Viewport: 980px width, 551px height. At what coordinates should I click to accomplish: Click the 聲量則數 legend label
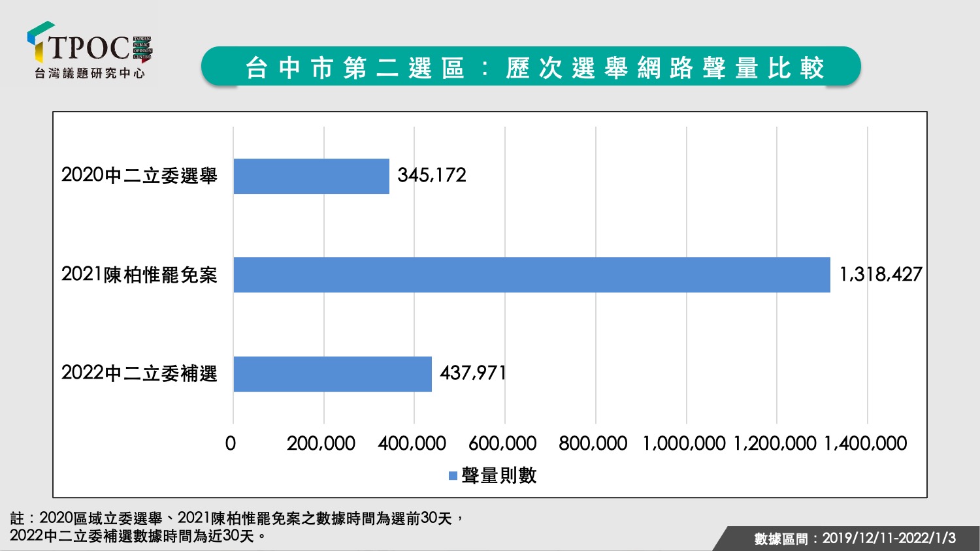tap(499, 475)
